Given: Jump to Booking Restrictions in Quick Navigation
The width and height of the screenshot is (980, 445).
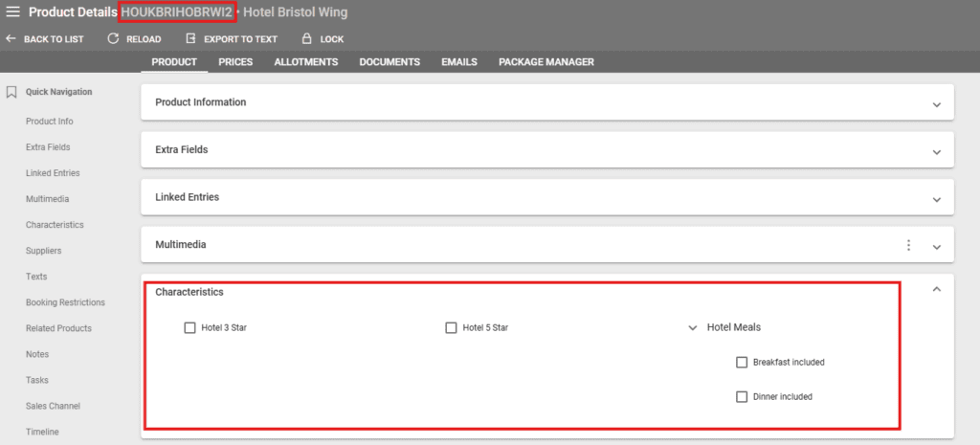Looking at the screenshot, I should (65, 302).
